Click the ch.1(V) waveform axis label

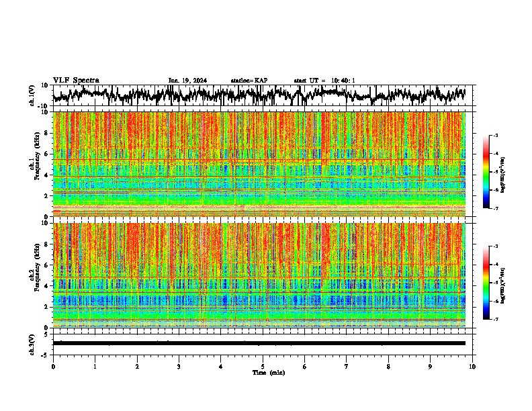(32, 95)
